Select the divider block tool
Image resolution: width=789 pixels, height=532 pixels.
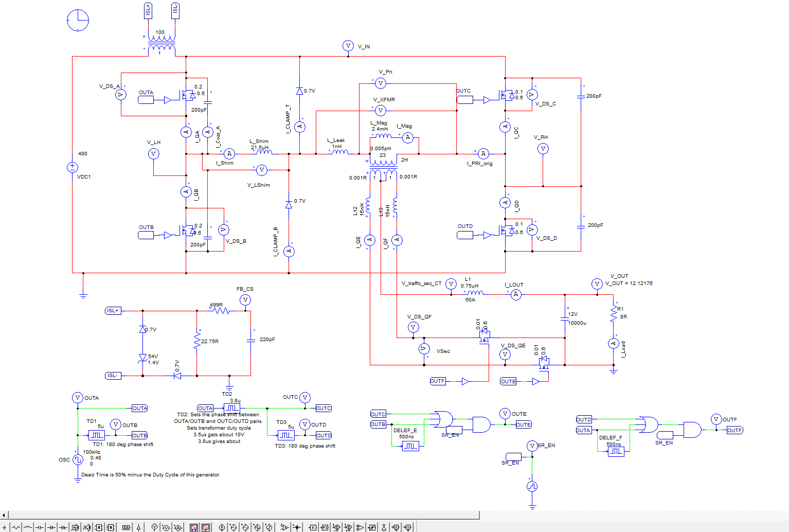click(408, 527)
